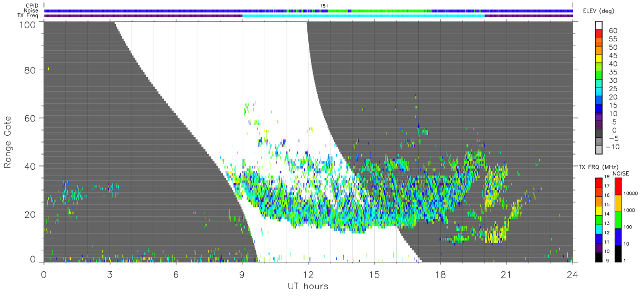Click the cyan segment of the TX Freq bar
Screen dimensions: 644x297
[363, 16]
